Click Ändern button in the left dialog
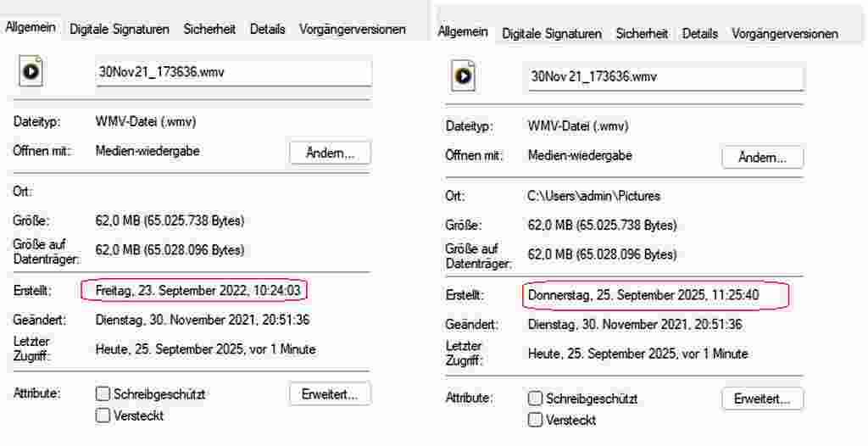The height and width of the screenshot is (446, 868). pyautogui.click(x=330, y=153)
